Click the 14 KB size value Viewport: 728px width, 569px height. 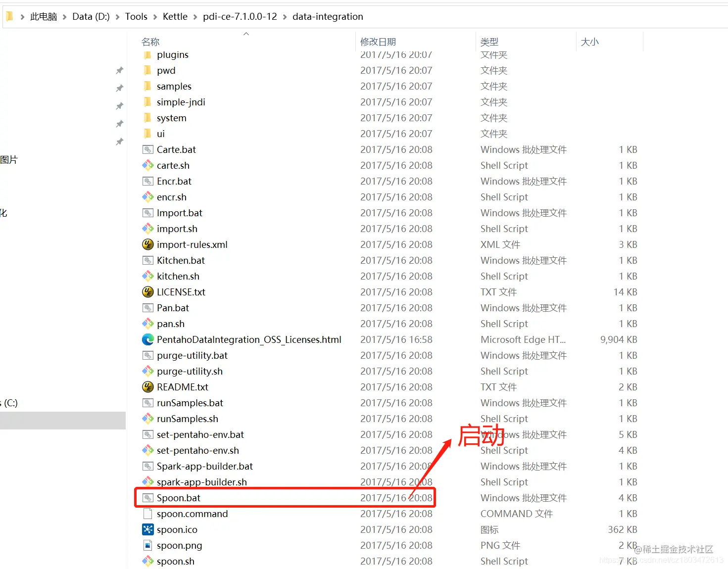626,292
